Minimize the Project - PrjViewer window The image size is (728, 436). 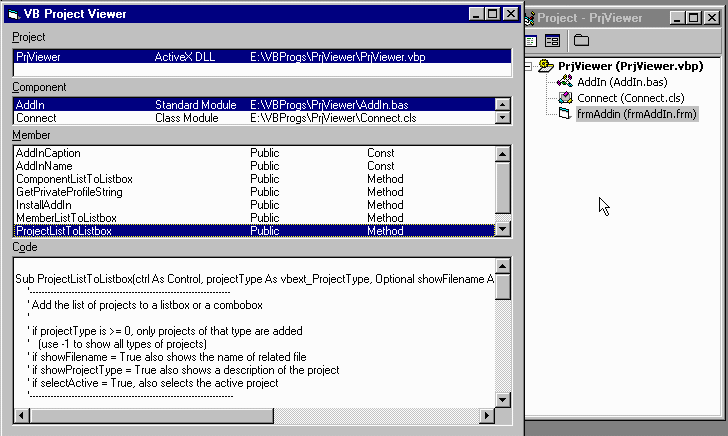[677, 18]
